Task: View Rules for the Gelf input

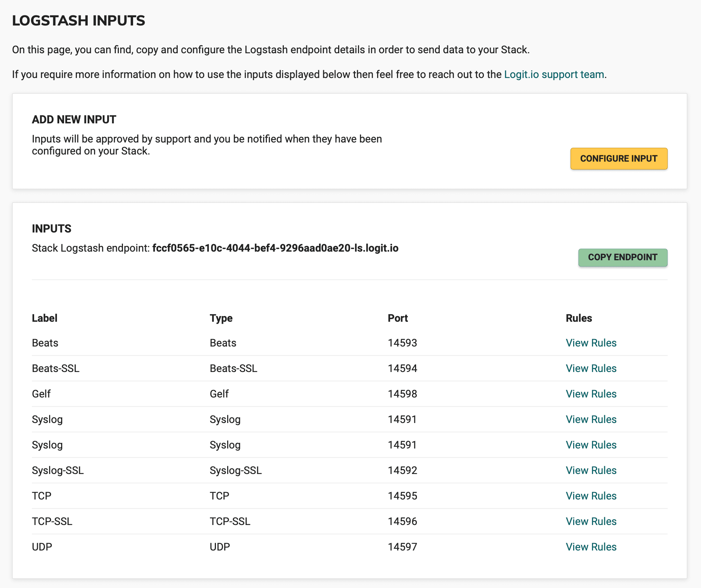Action: click(x=591, y=394)
